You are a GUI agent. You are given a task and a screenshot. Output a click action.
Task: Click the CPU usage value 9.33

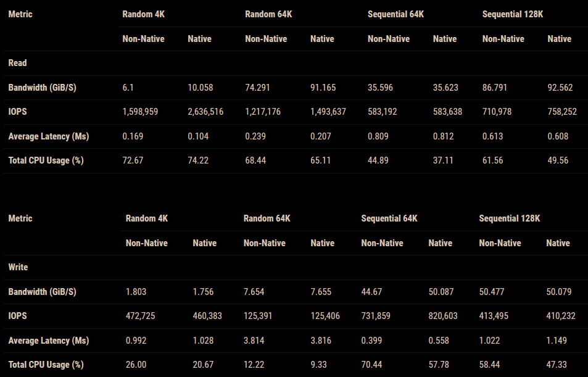point(319,365)
